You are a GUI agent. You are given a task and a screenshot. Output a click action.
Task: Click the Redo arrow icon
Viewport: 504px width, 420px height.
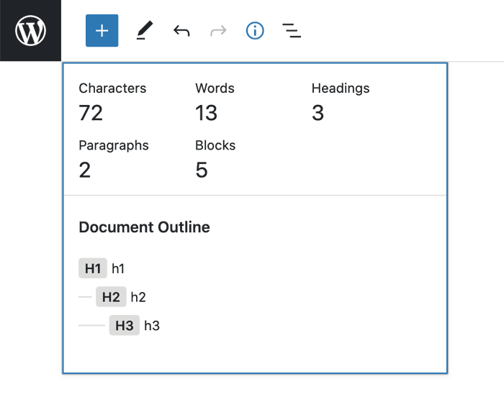click(218, 31)
